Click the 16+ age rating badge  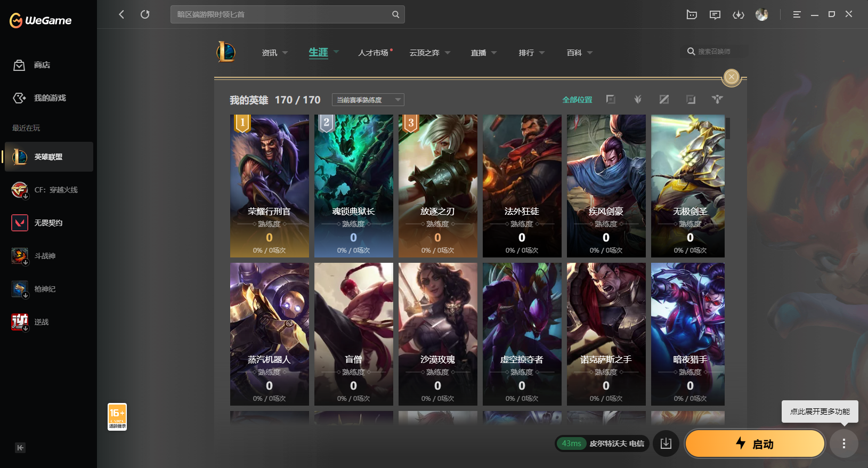pyautogui.click(x=117, y=417)
